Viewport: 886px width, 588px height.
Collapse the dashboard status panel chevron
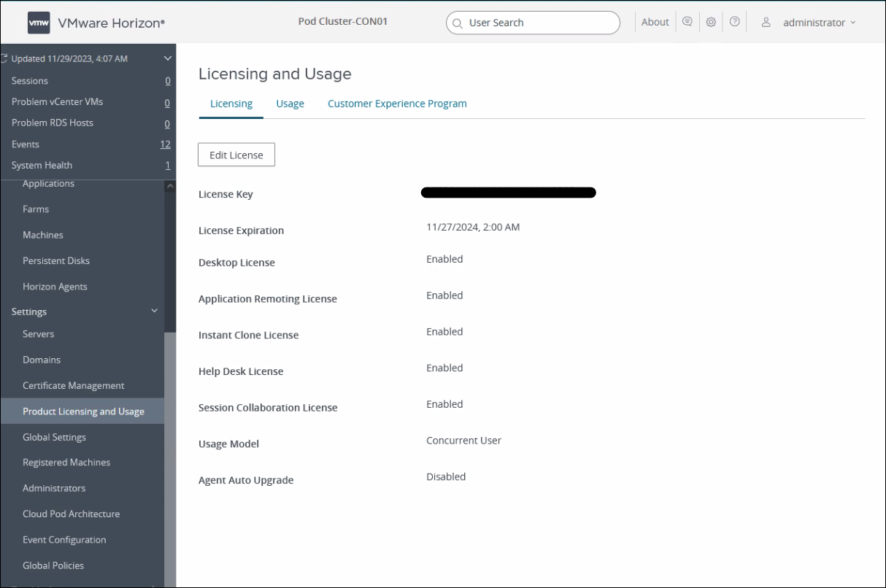(x=166, y=58)
